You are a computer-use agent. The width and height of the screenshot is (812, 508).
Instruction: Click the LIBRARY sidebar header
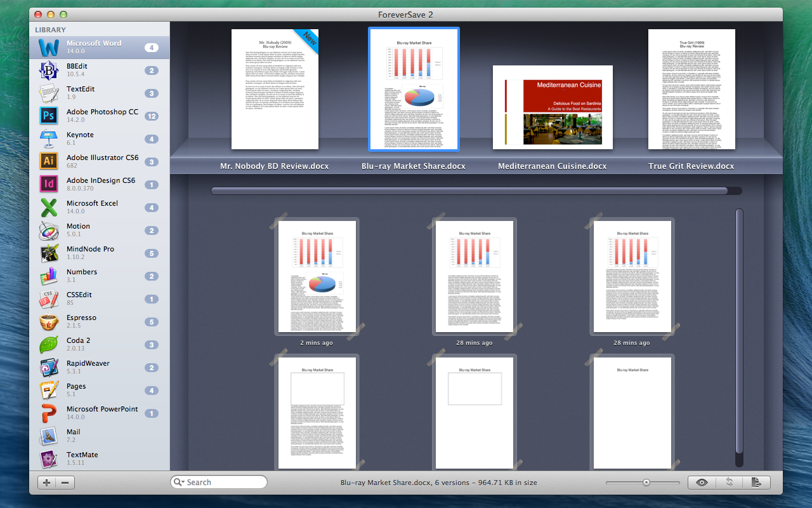tap(50, 30)
